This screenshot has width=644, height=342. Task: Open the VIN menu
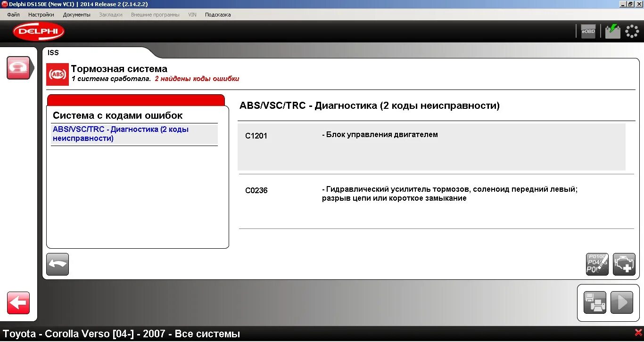point(192,15)
